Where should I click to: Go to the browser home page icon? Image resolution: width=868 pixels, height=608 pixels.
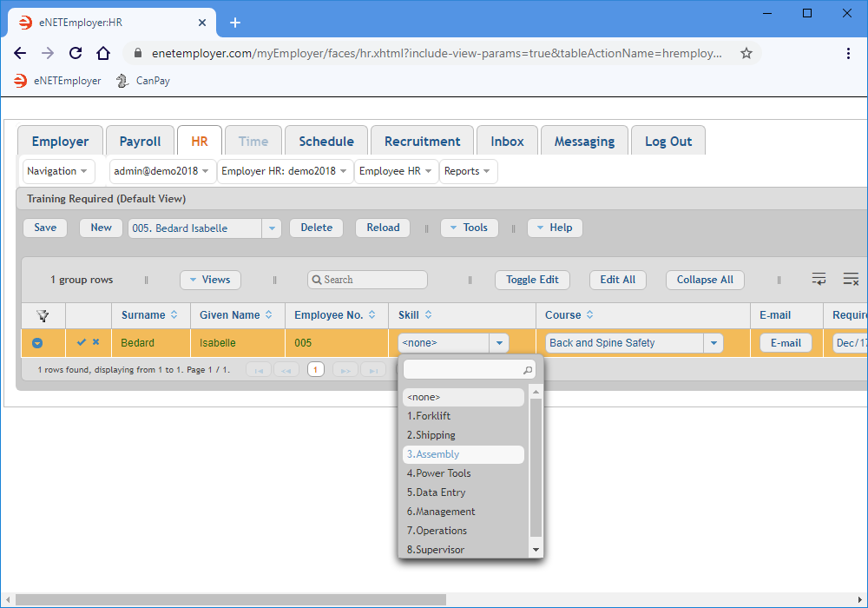(103, 53)
